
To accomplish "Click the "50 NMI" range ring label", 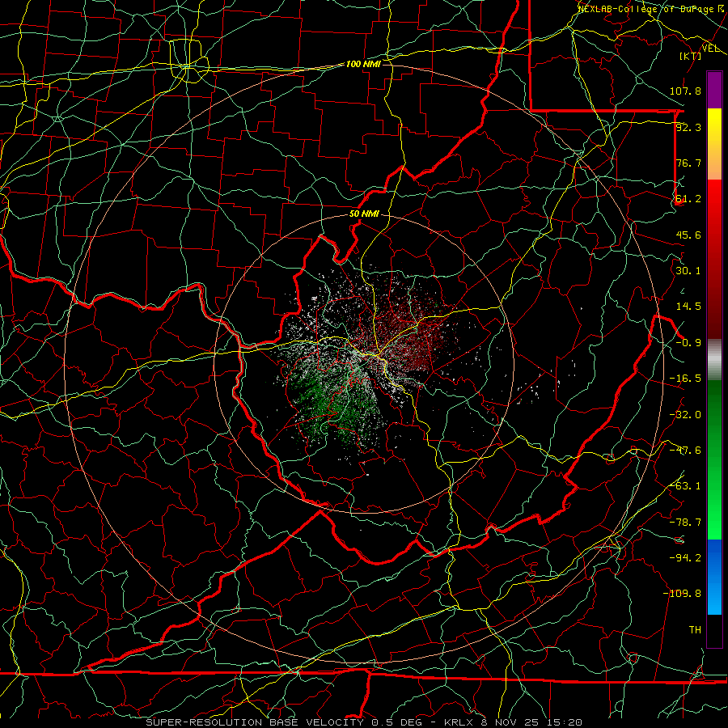I will 364,214.
